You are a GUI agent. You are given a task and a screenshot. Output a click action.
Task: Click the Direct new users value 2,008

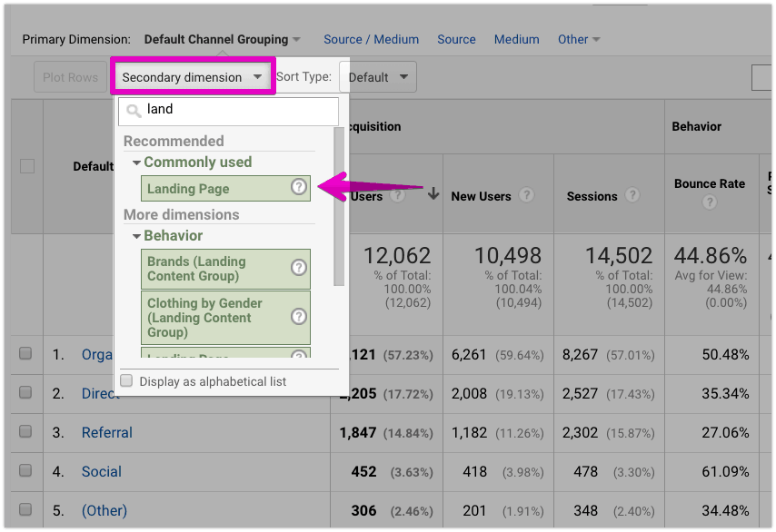pos(469,393)
